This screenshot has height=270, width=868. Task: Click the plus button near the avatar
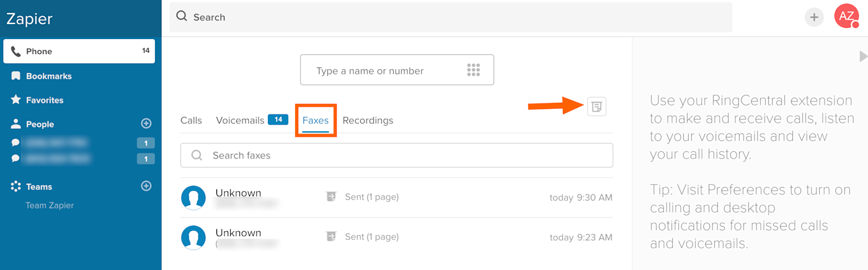(x=814, y=17)
